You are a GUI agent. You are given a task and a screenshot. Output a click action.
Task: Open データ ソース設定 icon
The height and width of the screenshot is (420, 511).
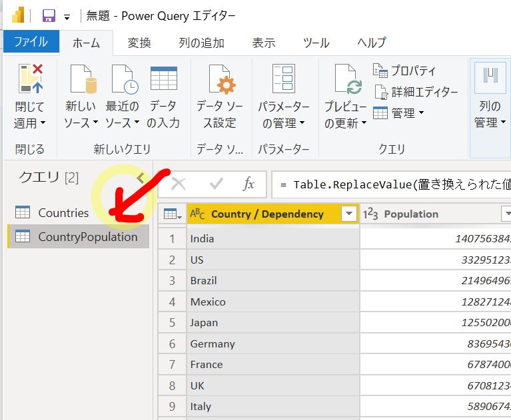click(x=222, y=79)
